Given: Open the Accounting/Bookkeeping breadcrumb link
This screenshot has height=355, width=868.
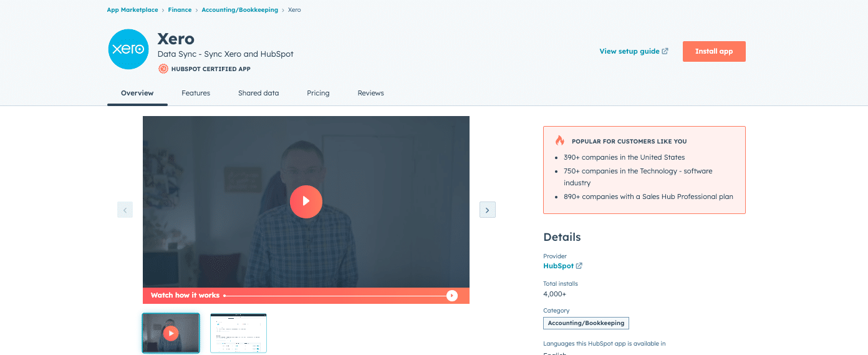Looking at the screenshot, I should coord(240,10).
